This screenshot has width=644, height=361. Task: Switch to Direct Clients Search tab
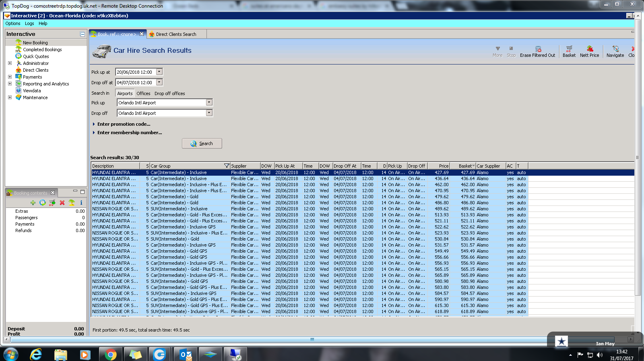click(176, 34)
